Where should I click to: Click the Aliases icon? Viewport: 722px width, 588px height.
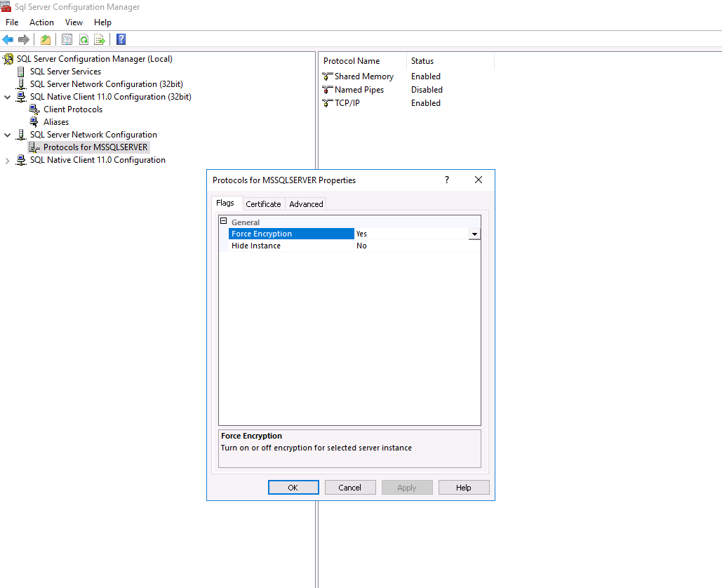point(34,122)
